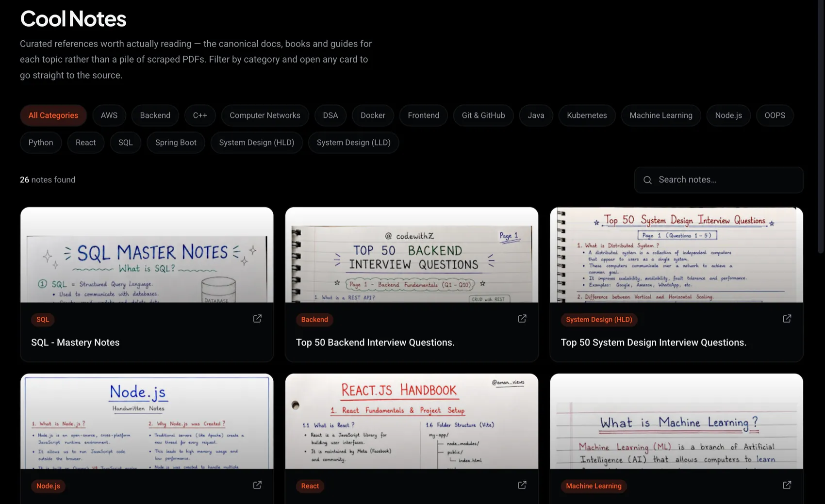Open 'SQL - Mastery Notes' title
Screen dimensions: 825x504
[x=75, y=342]
